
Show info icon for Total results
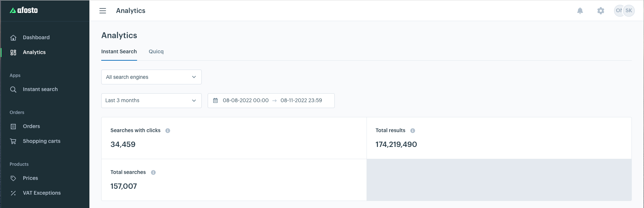pos(413,131)
